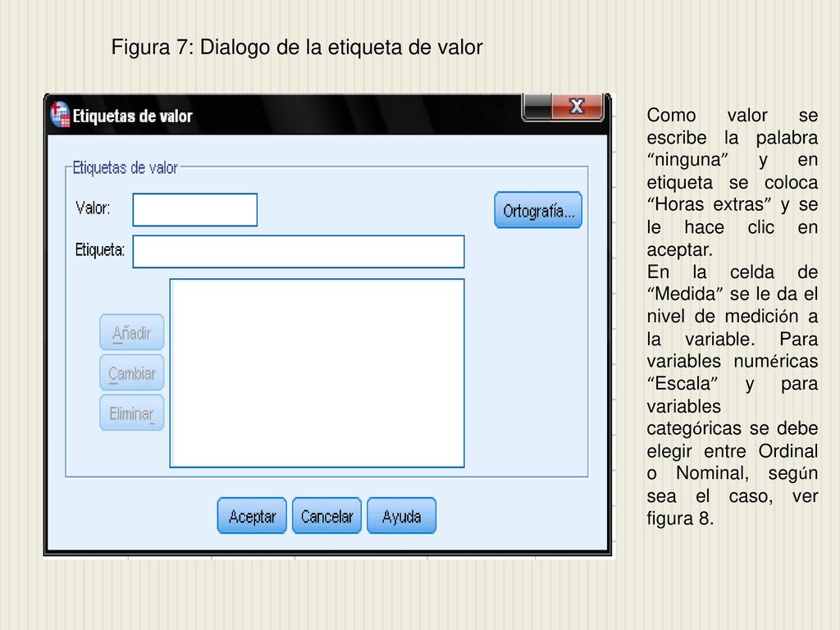Click the Añadir button

[x=132, y=332]
